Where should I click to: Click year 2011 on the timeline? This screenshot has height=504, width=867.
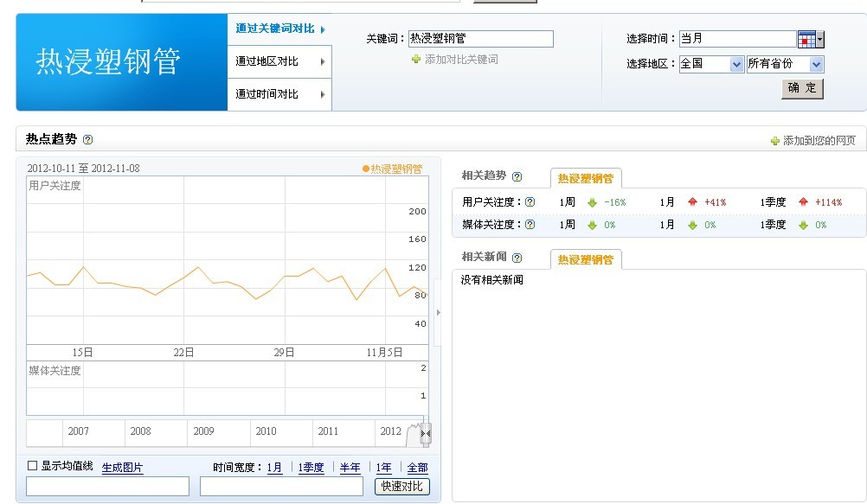(x=328, y=431)
